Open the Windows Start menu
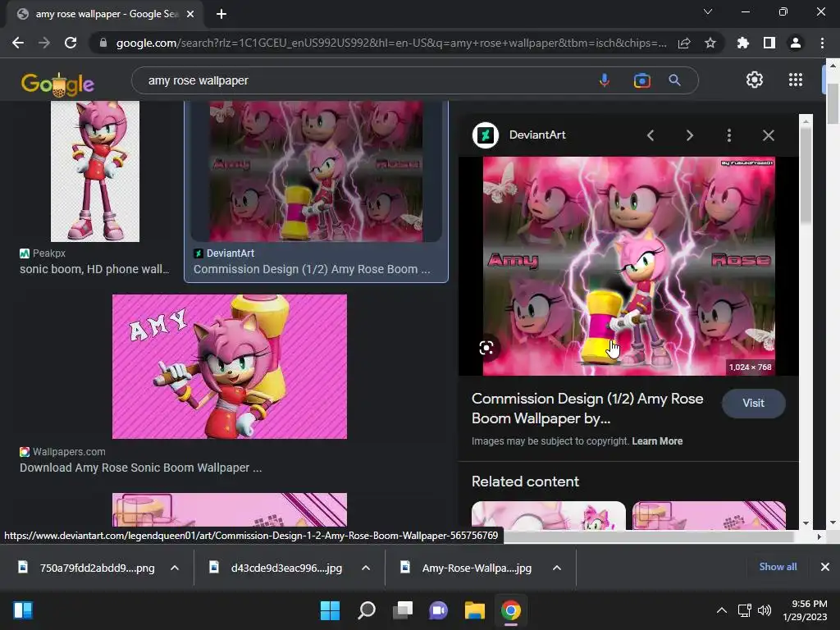840x630 pixels. [x=330, y=610]
